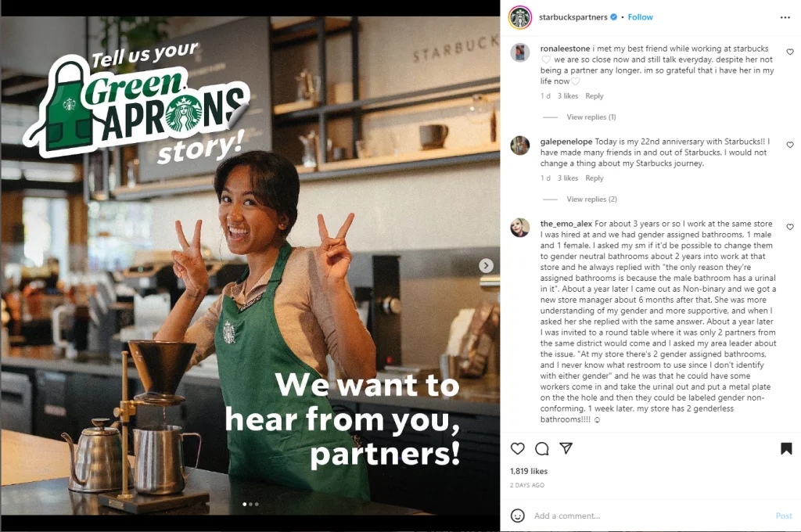Screen dimensions: 801x532
Task: Go to the next carousel image
Action: [486, 265]
